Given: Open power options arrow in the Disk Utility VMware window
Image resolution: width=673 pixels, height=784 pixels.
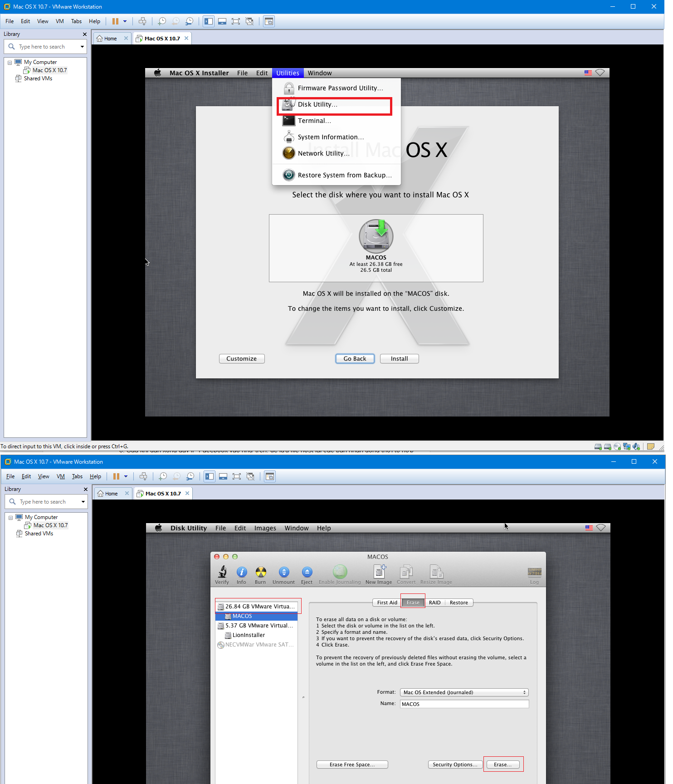Looking at the screenshot, I should pyautogui.click(x=126, y=476).
